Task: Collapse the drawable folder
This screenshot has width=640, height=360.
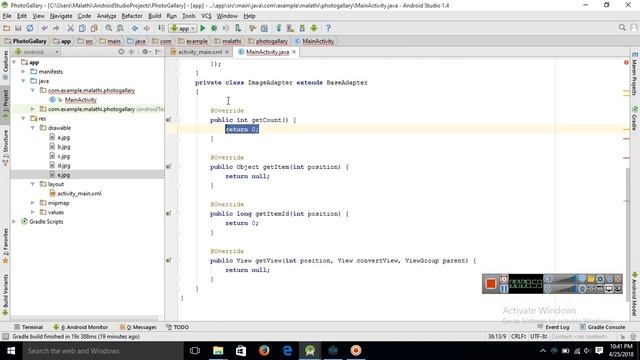Action: [x=33, y=128]
